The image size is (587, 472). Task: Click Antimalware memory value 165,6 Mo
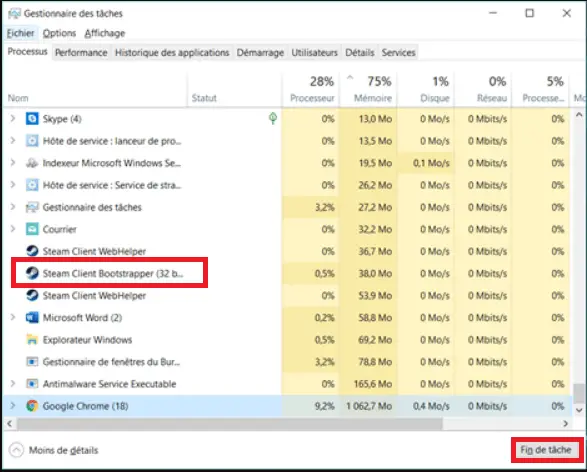click(373, 384)
